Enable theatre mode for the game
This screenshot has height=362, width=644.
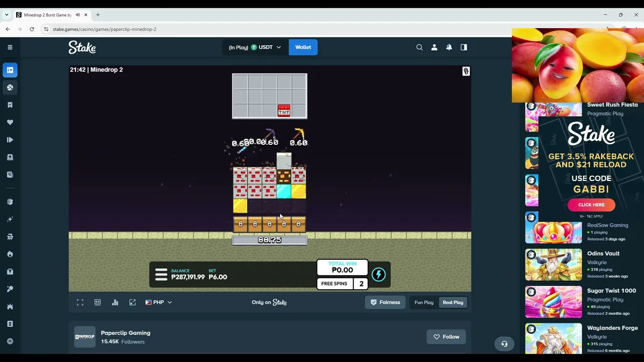tap(98, 302)
